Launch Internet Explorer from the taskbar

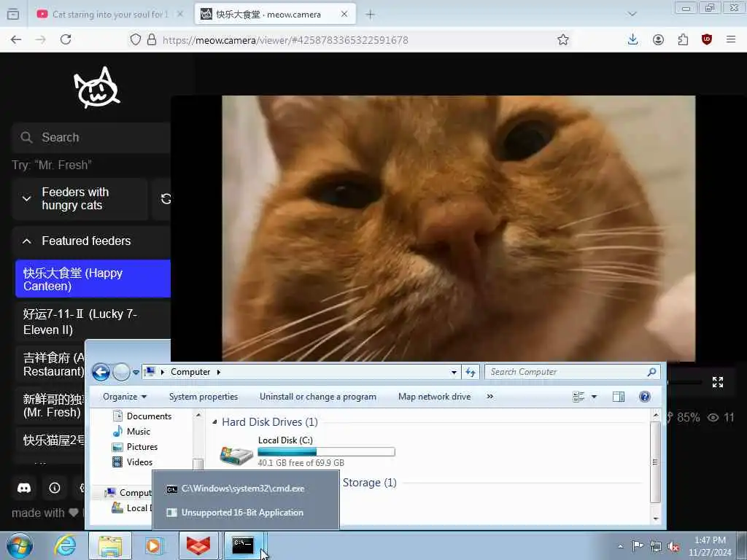[x=65, y=545]
